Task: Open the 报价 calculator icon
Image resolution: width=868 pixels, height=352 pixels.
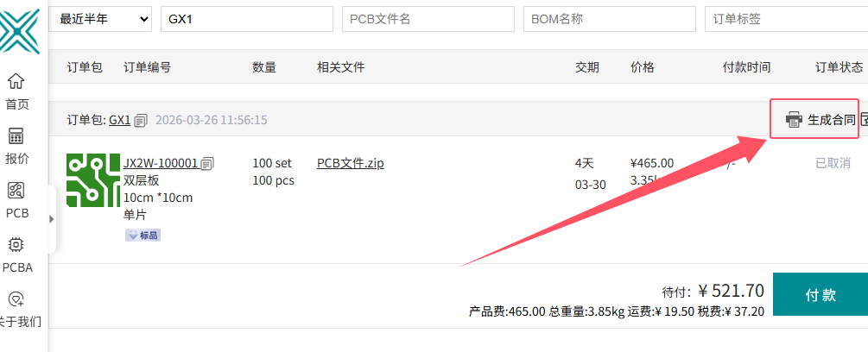Action: 16,136
